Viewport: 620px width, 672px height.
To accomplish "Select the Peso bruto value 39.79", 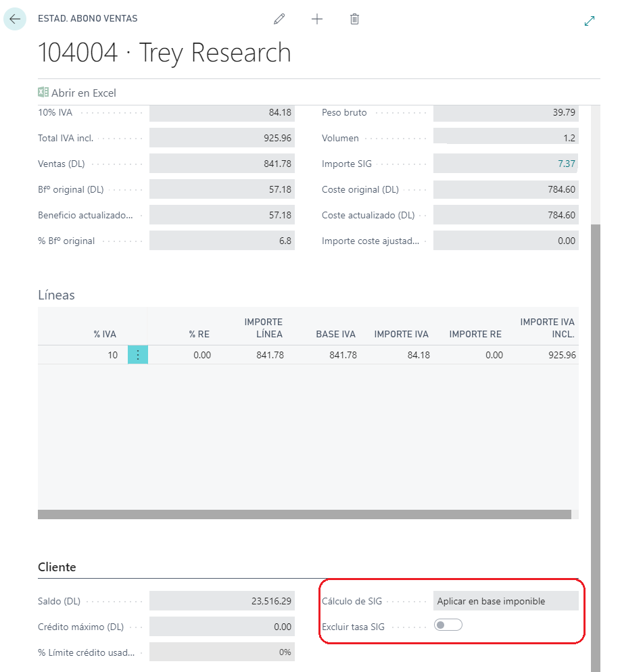I will click(x=506, y=112).
